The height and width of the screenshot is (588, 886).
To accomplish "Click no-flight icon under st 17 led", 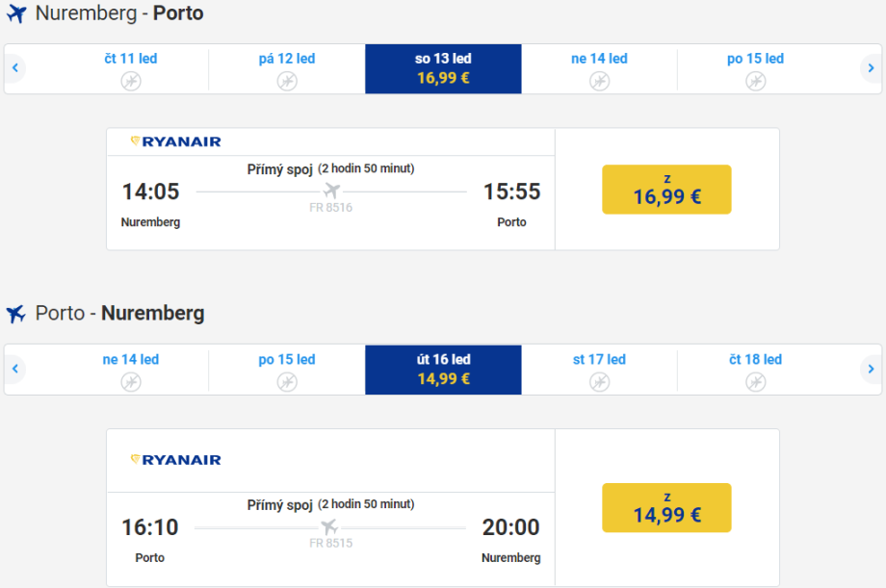I will click(x=599, y=382).
